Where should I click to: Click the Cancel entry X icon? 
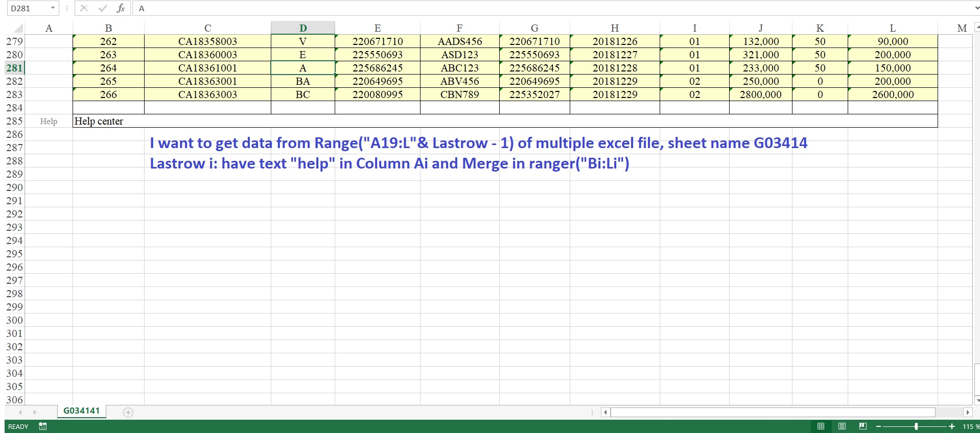click(x=84, y=8)
